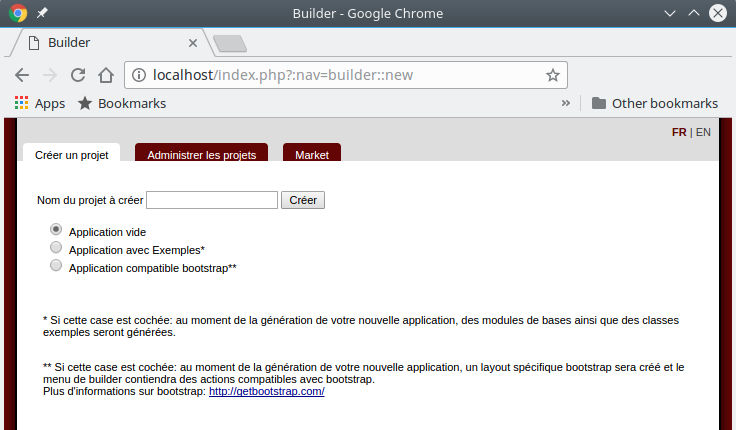Click the site information icon in address bar

click(139, 75)
